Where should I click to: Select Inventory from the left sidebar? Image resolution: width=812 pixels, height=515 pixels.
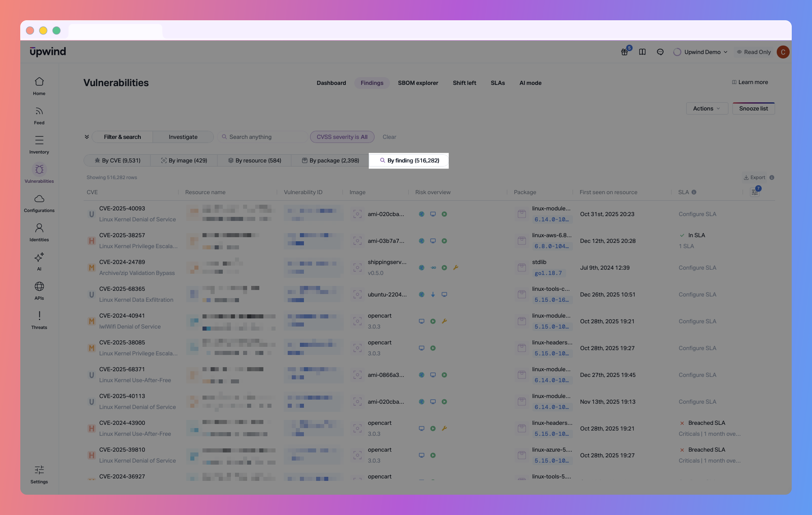click(x=39, y=144)
